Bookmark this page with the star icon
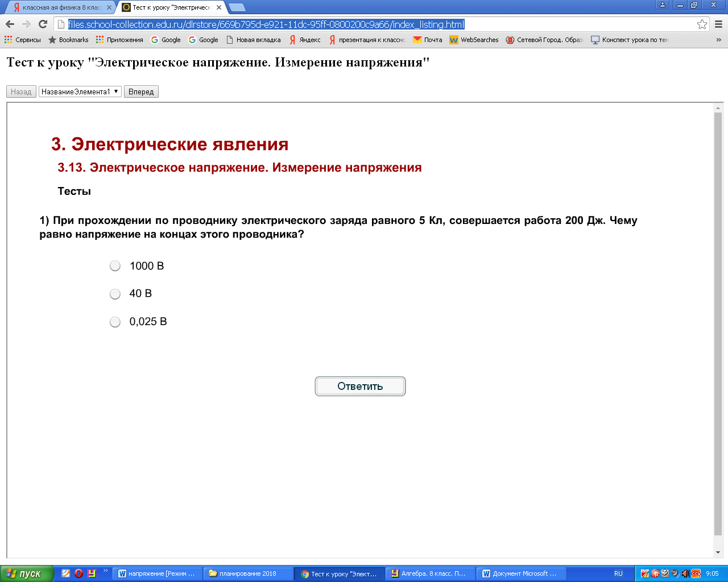The height and width of the screenshot is (582, 728). point(702,24)
